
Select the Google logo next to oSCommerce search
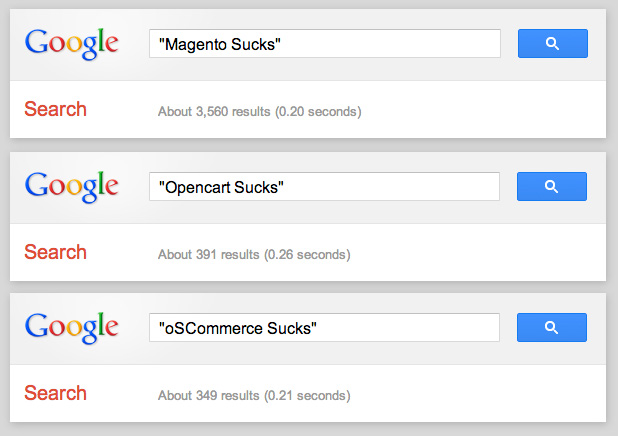pos(72,328)
